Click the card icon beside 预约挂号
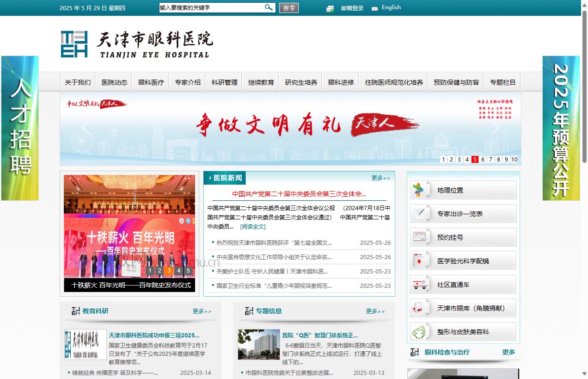This screenshot has width=588, height=379. (x=420, y=237)
